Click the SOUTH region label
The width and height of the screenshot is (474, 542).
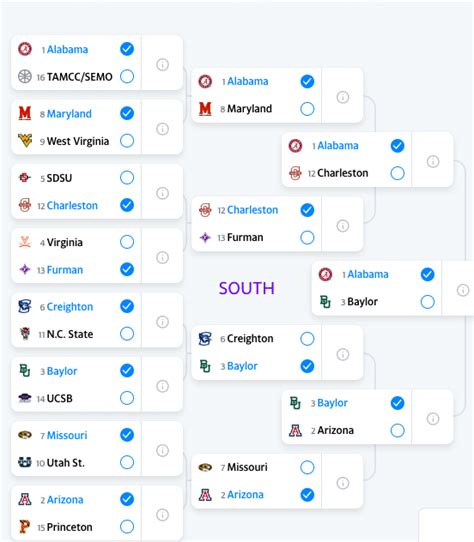click(247, 288)
